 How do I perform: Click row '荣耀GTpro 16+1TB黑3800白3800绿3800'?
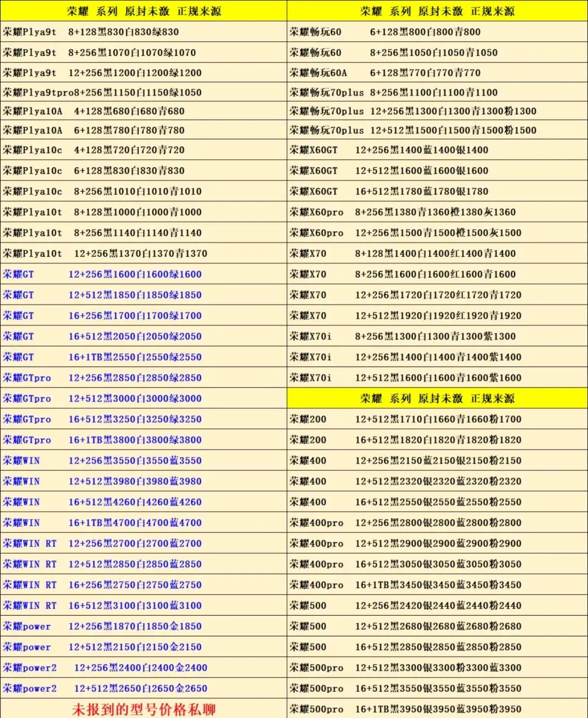click(144, 440)
